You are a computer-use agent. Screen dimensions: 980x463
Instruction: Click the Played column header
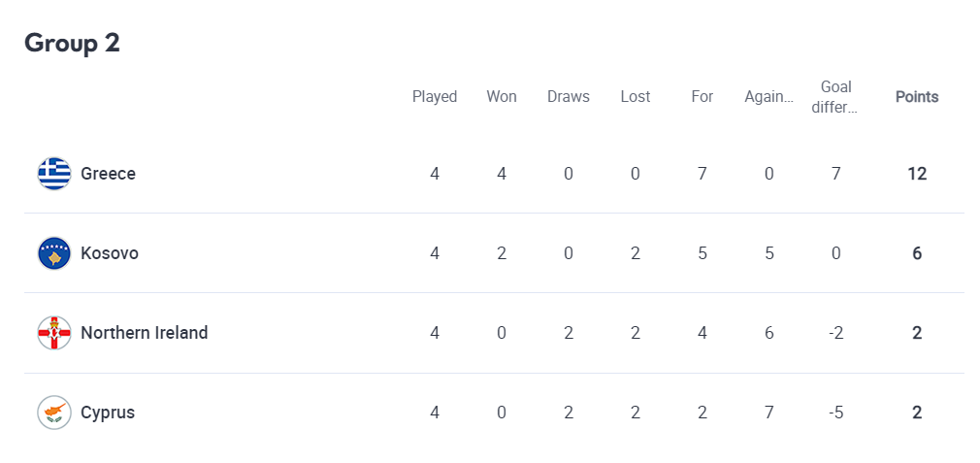(x=435, y=97)
